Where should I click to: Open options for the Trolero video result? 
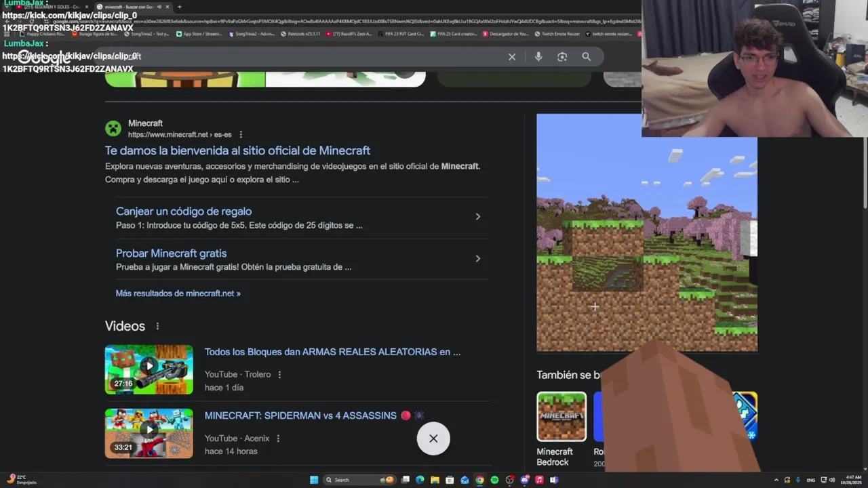pos(279,375)
